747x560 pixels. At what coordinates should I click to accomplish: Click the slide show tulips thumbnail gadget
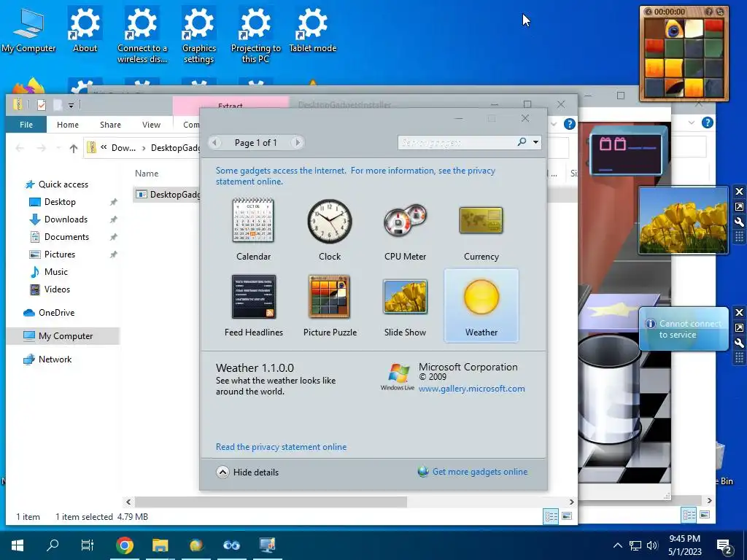[x=684, y=220]
